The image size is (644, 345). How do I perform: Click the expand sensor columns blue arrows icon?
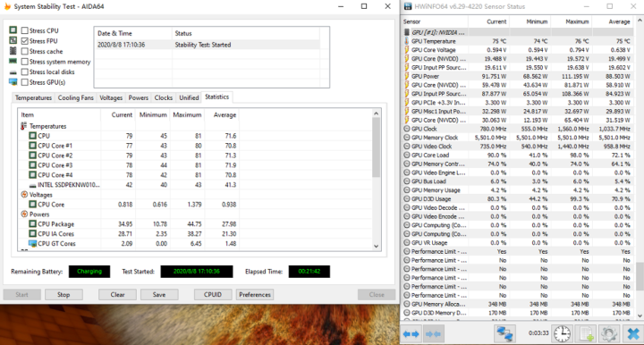pyautogui.click(x=411, y=334)
